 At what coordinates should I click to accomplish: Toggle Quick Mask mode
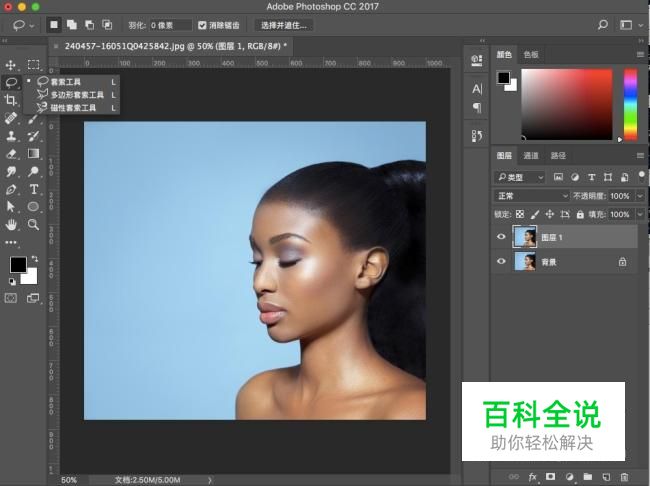click(x=11, y=298)
